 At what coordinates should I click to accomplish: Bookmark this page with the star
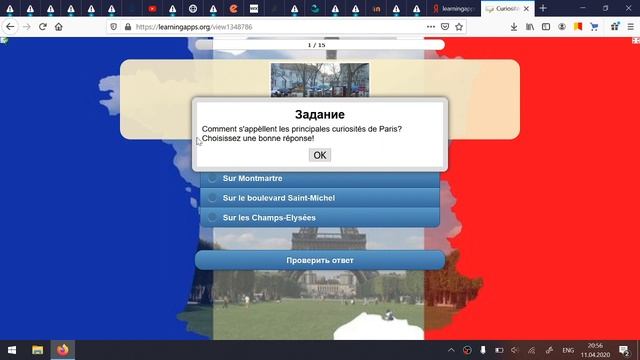(x=459, y=27)
